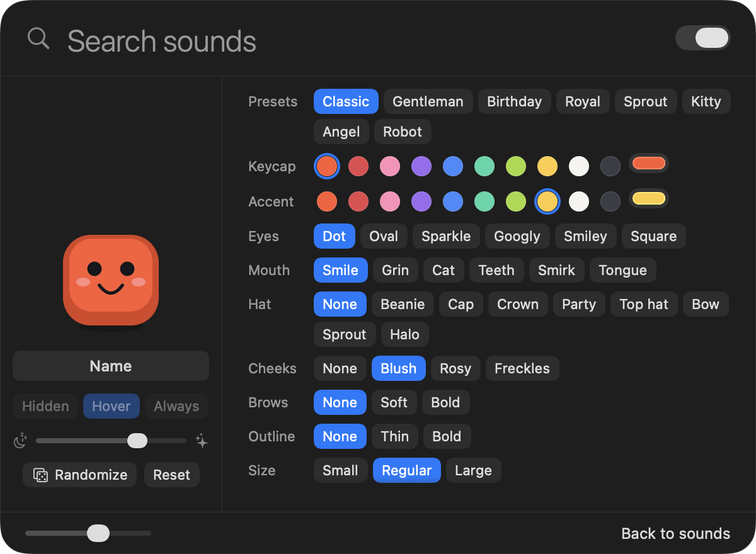Apply the Sprout preset
Screen dimensions: 756x554
[x=646, y=101]
